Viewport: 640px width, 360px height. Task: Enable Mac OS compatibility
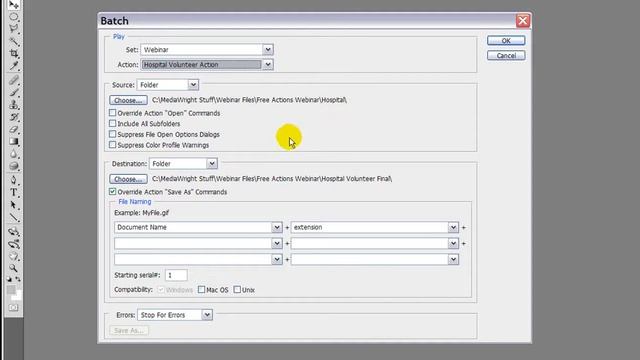(202, 289)
